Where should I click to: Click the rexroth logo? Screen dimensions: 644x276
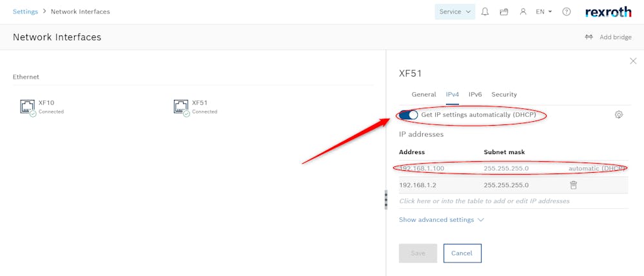click(x=609, y=12)
